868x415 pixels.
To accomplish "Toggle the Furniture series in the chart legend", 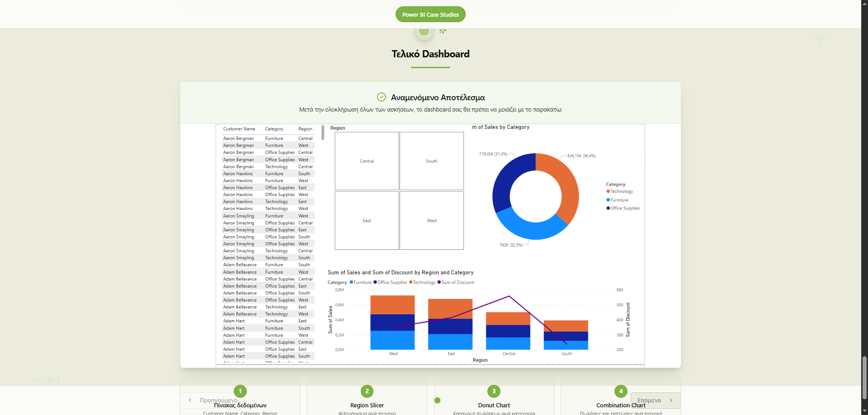I will [360, 282].
